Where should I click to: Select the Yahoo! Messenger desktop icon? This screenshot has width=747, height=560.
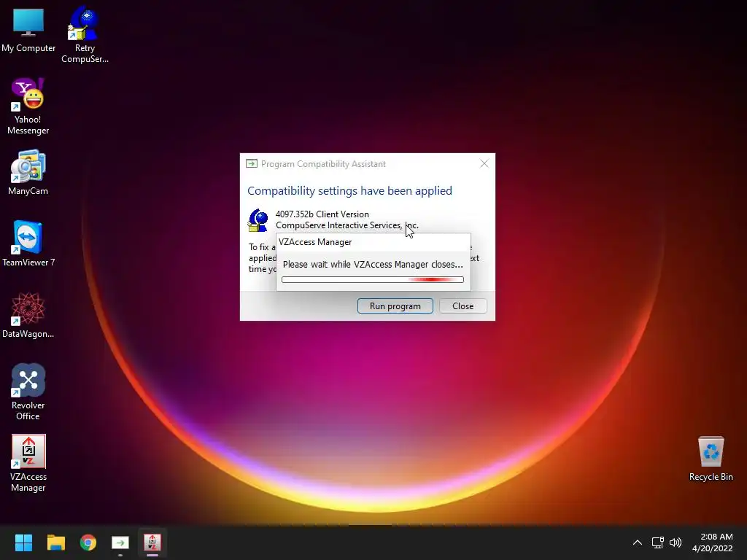coord(28,106)
